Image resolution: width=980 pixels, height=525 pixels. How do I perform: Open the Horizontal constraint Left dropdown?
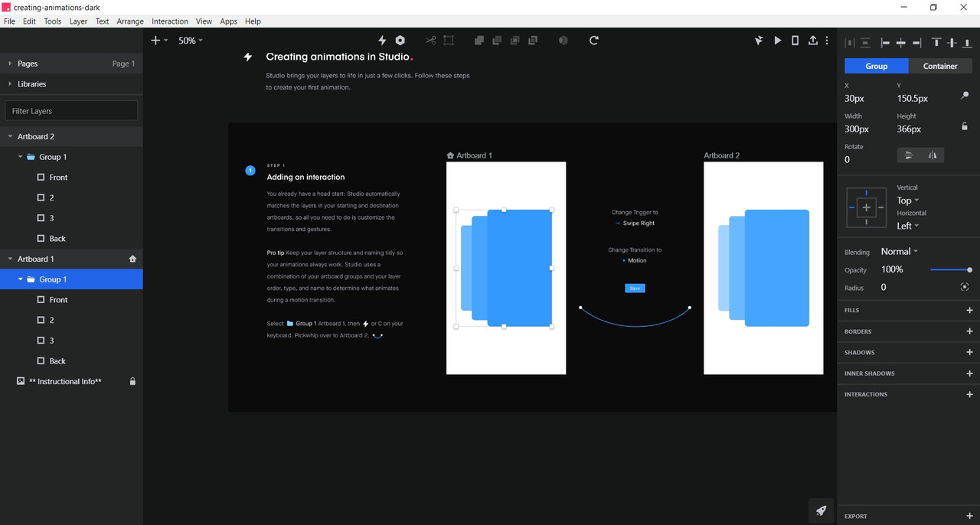pyautogui.click(x=908, y=226)
